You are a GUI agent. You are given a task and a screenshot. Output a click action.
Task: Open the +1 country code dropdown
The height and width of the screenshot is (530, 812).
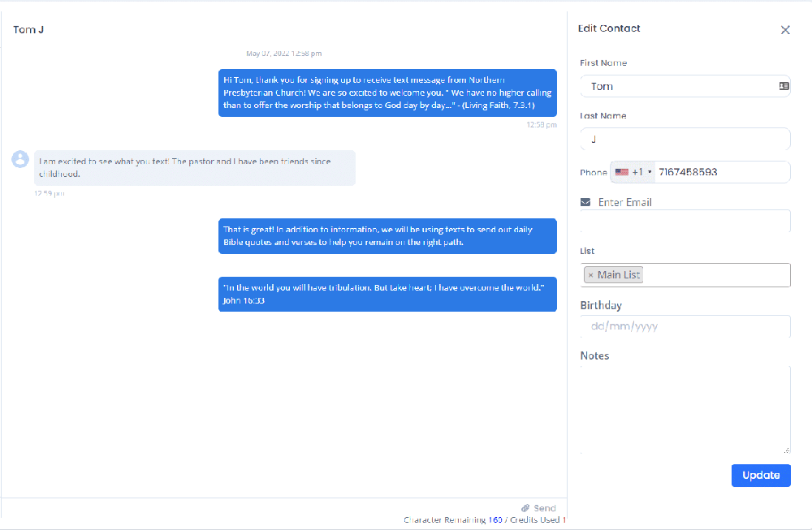(638, 171)
